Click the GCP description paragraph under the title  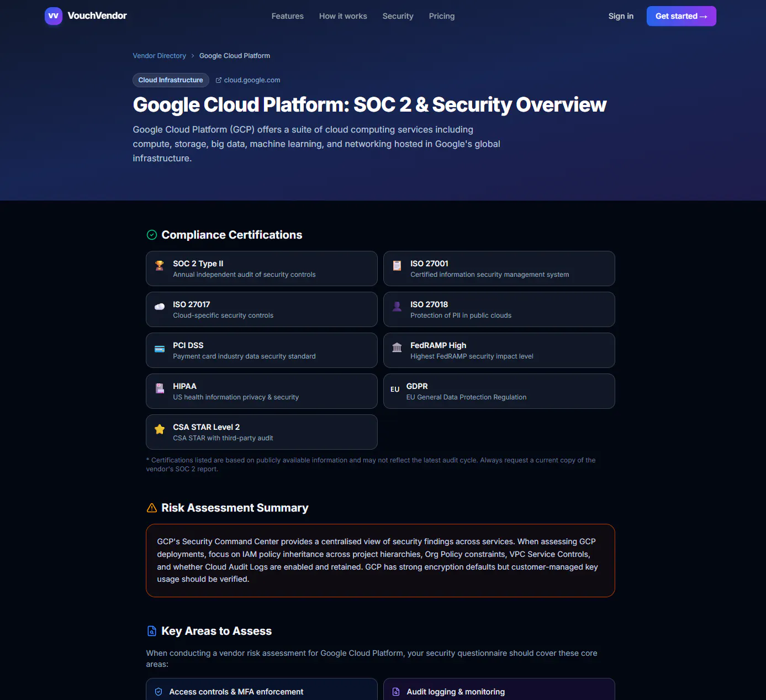(x=316, y=144)
